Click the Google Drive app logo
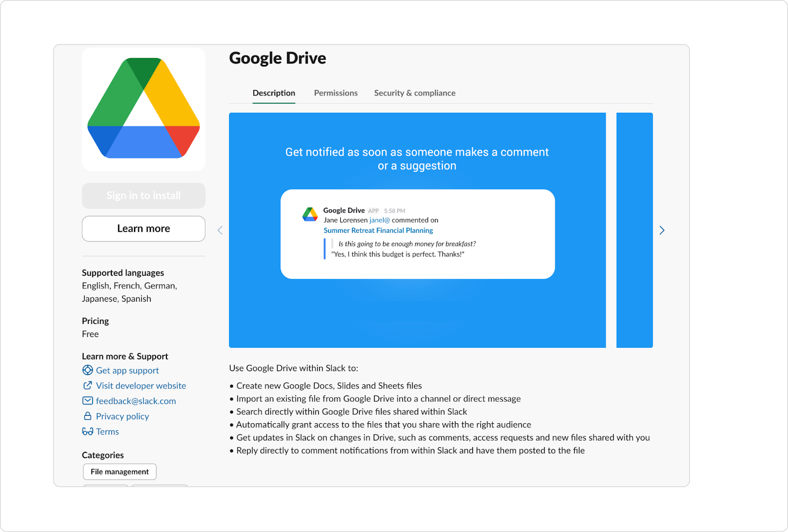The image size is (788, 532). point(143,109)
